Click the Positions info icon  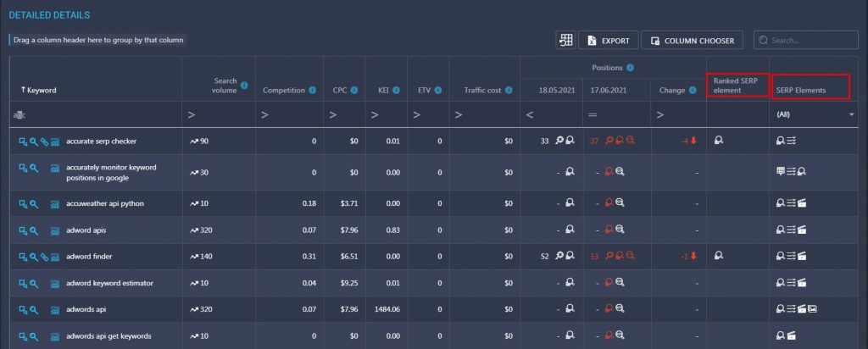tap(630, 68)
